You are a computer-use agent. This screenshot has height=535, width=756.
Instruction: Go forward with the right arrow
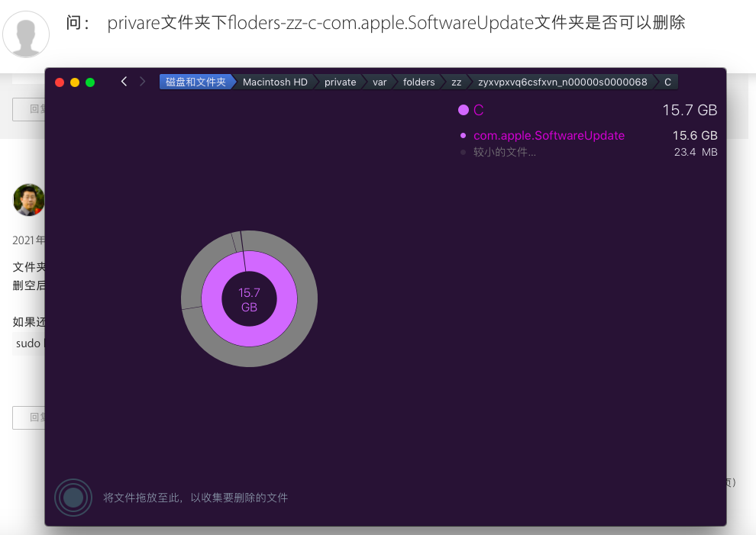pos(143,82)
